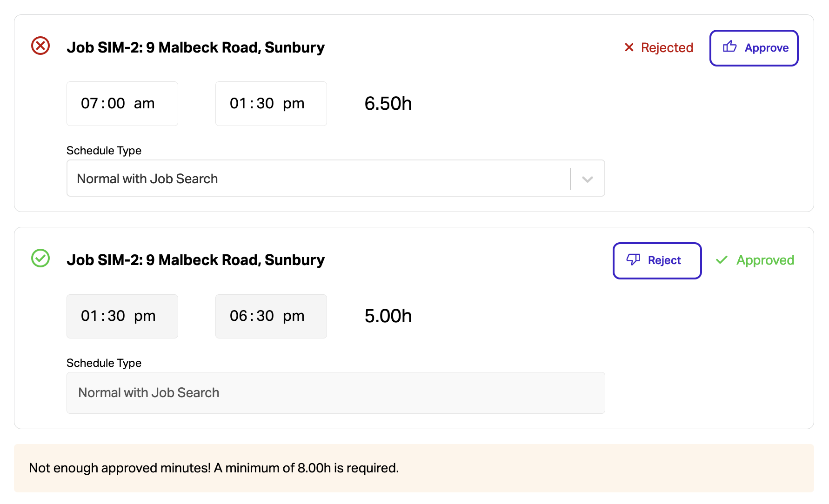Click the green checkmark beside Approved

[x=722, y=260]
